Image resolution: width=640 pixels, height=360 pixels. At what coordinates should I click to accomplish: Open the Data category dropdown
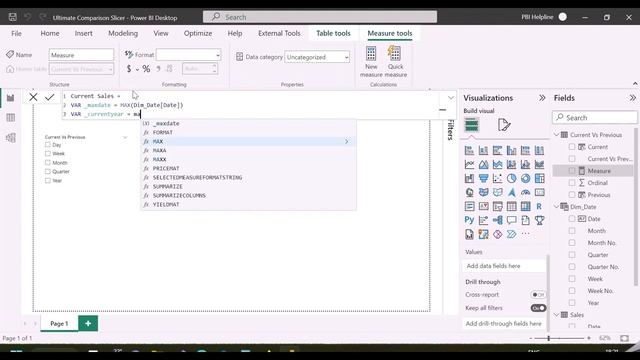(x=317, y=57)
